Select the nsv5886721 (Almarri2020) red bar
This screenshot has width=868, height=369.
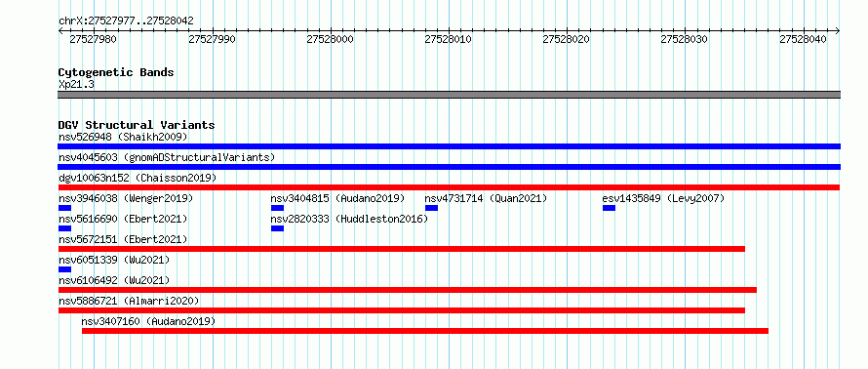pos(402,310)
